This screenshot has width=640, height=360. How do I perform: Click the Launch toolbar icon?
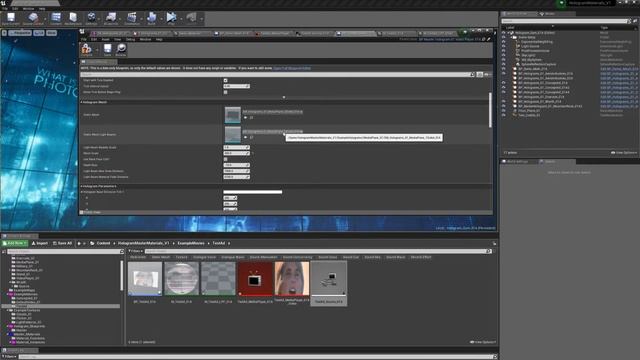pos(191,18)
